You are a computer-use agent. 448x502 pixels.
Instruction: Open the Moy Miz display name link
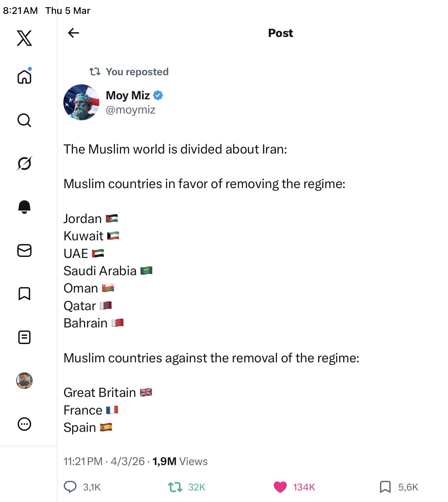pos(128,96)
